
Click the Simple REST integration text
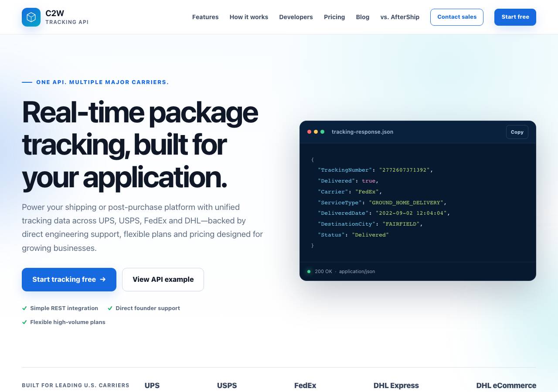tap(64, 308)
